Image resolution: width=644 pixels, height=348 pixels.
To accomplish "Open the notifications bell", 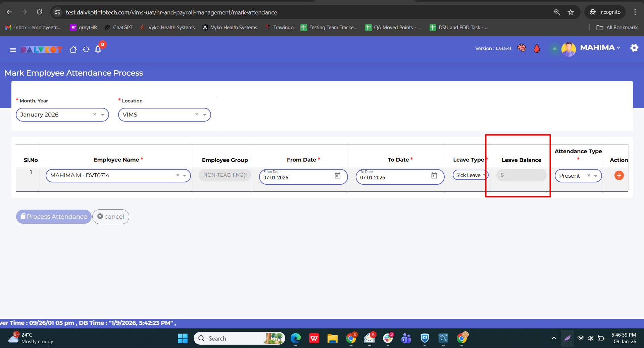I will click(x=98, y=49).
